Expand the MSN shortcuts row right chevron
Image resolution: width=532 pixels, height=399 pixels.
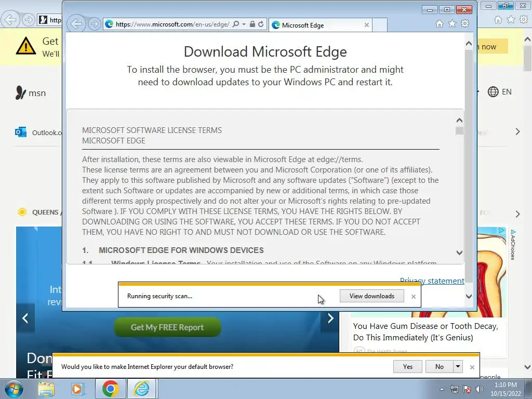(x=517, y=131)
